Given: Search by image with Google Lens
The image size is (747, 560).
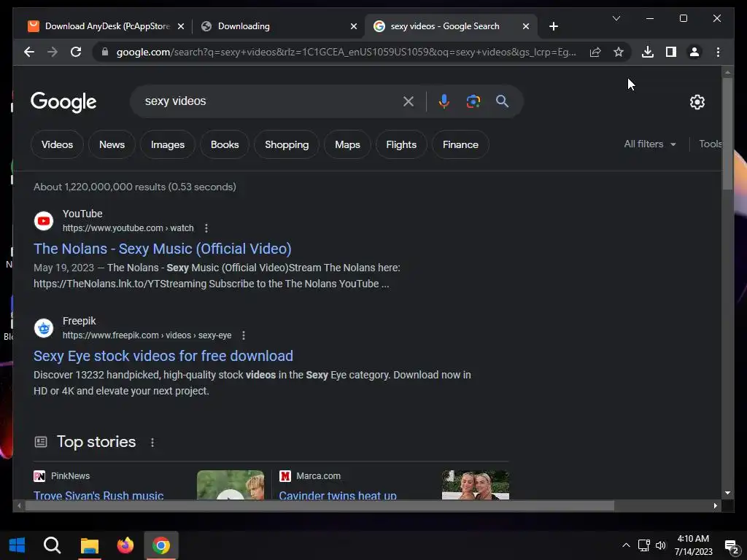Looking at the screenshot, I should click(x=473, y=101).
